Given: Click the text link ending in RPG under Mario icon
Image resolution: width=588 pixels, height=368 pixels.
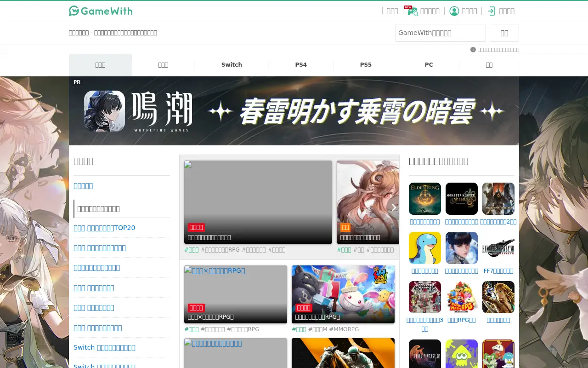Looking at the screenshot, I should click(x=462, y=320).
